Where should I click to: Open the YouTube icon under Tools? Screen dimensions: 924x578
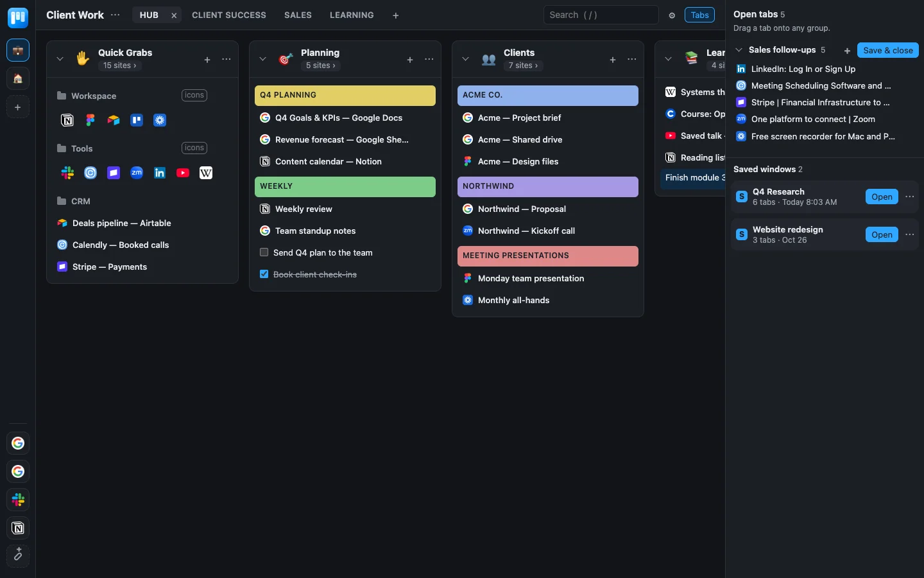point(183,173)
